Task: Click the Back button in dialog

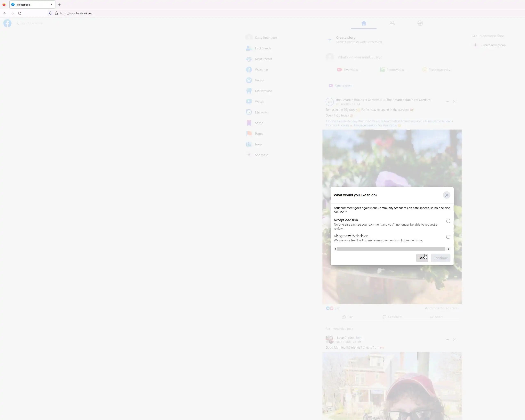Action: click(x=422, y=258)
